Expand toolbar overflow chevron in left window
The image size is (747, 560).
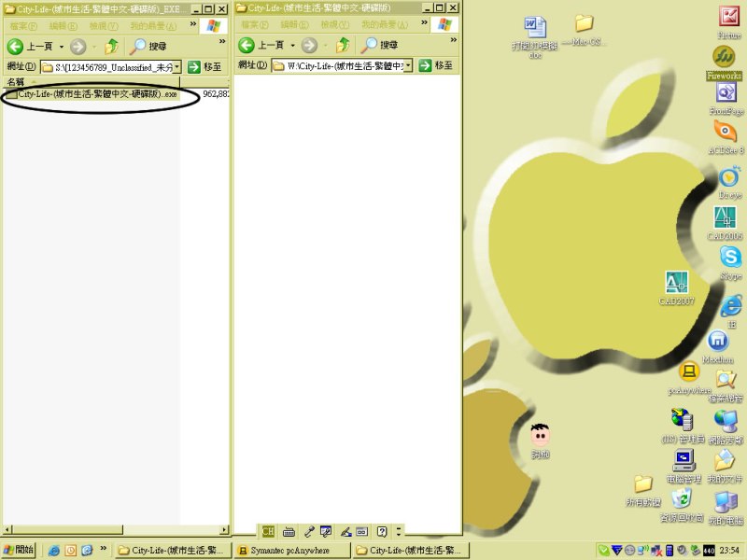222,41
